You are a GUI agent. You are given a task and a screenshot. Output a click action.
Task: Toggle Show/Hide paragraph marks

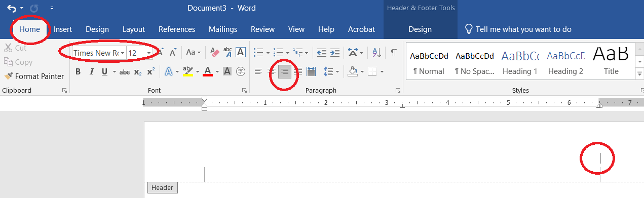click(x=394, y=53)
